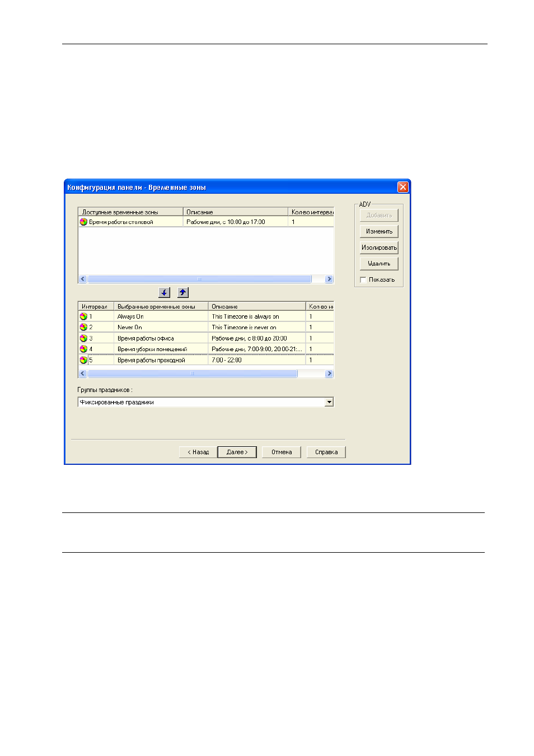This screenshot has height=756, width=534.
Task: Click description Рабочие дни, с 10:00 до 17:00
Action: click(x=226, y=222)
